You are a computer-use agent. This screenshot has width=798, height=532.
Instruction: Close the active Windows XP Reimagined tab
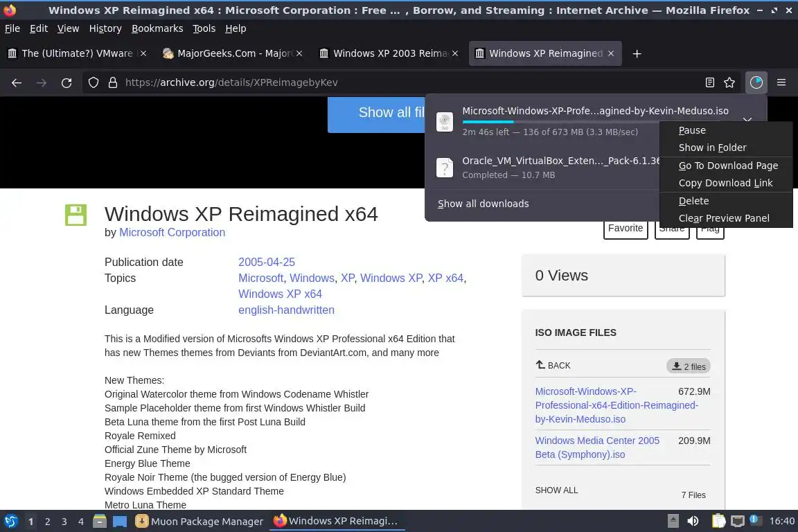tap(611, 53)
